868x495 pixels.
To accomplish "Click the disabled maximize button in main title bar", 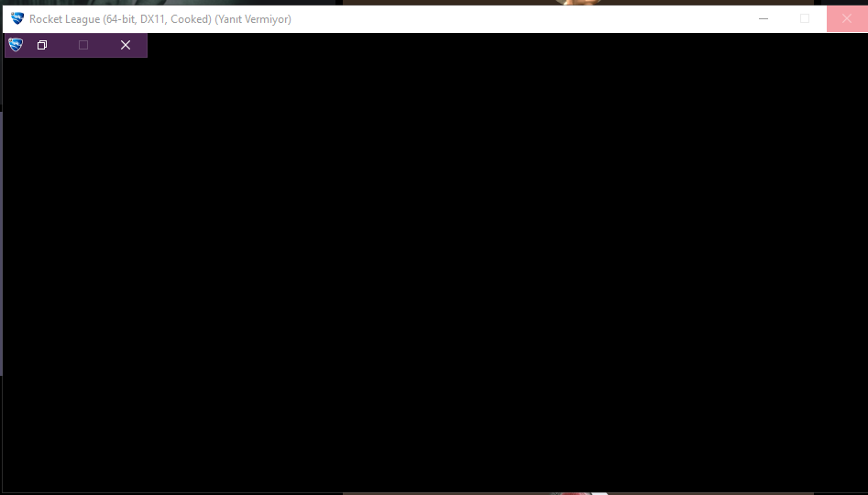I will (805, 19).
